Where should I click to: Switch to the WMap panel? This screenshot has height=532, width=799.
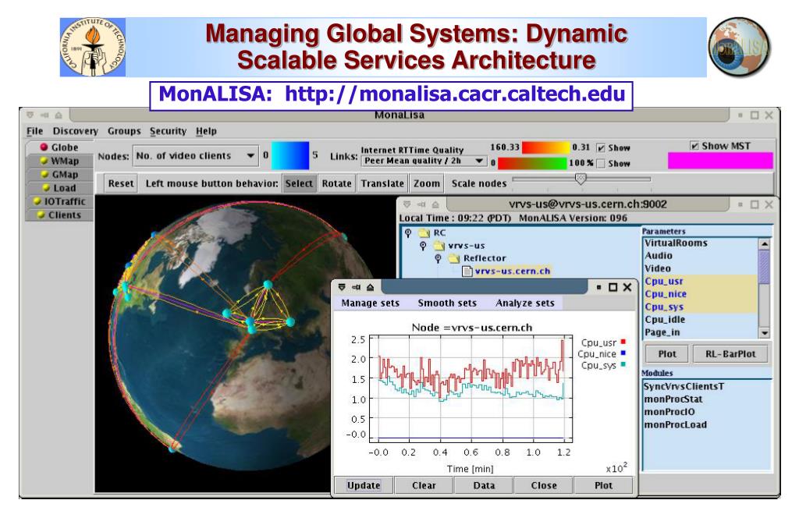click(x=59, y=161)
